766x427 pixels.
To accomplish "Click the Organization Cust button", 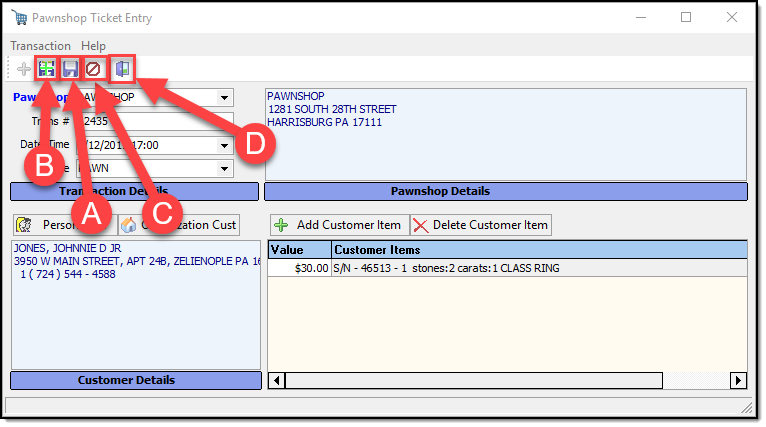I will coord(180,225).
